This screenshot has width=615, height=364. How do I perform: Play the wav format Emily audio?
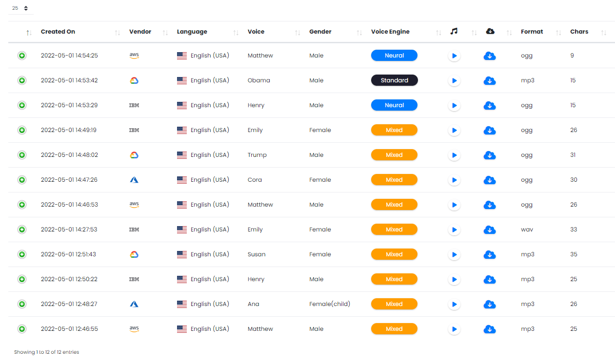point(454,230)
